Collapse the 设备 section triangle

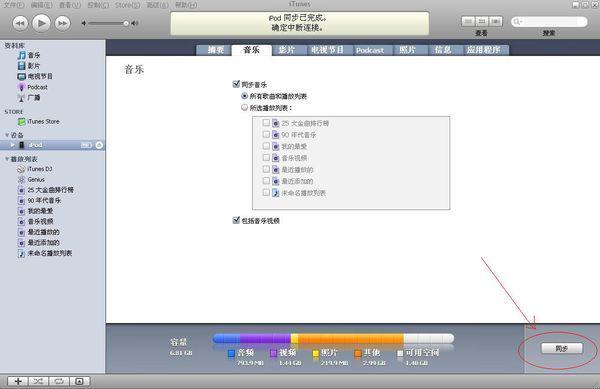pos(7,135)
